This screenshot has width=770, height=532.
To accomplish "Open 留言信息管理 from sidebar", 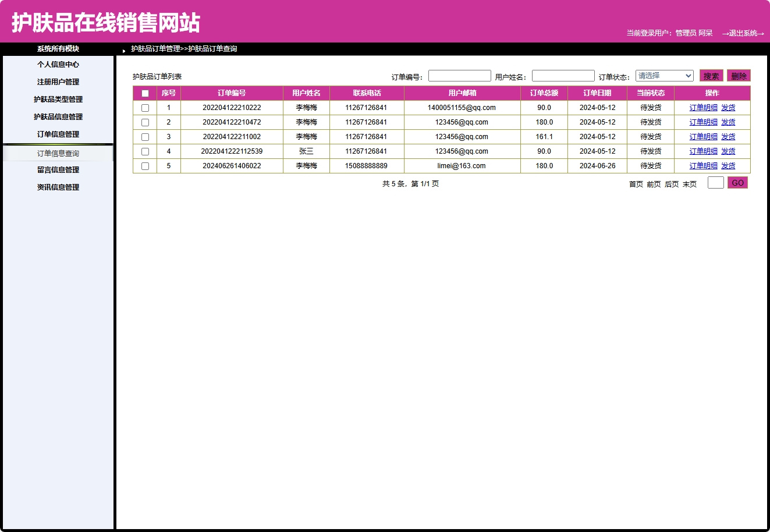I will 58,169.
